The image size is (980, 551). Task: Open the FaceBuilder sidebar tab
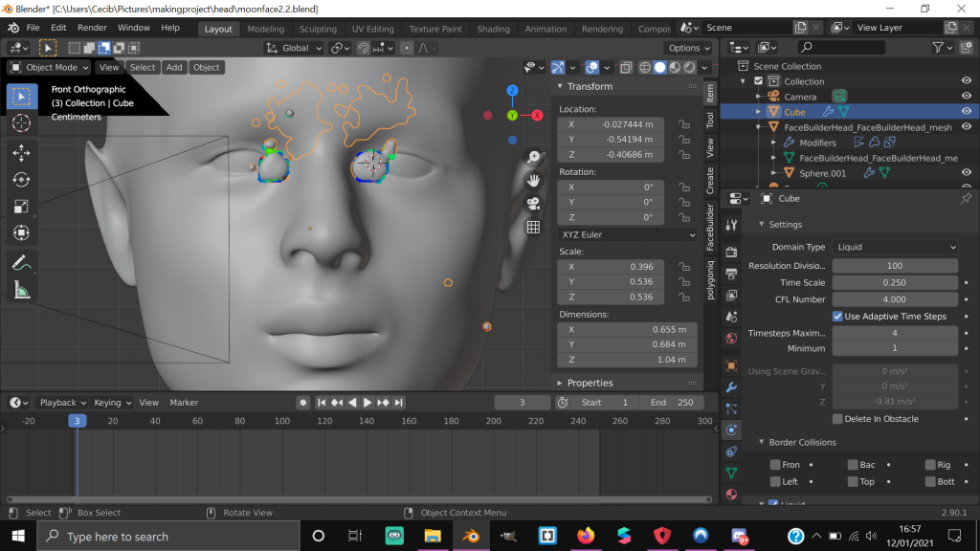point(710,228)
